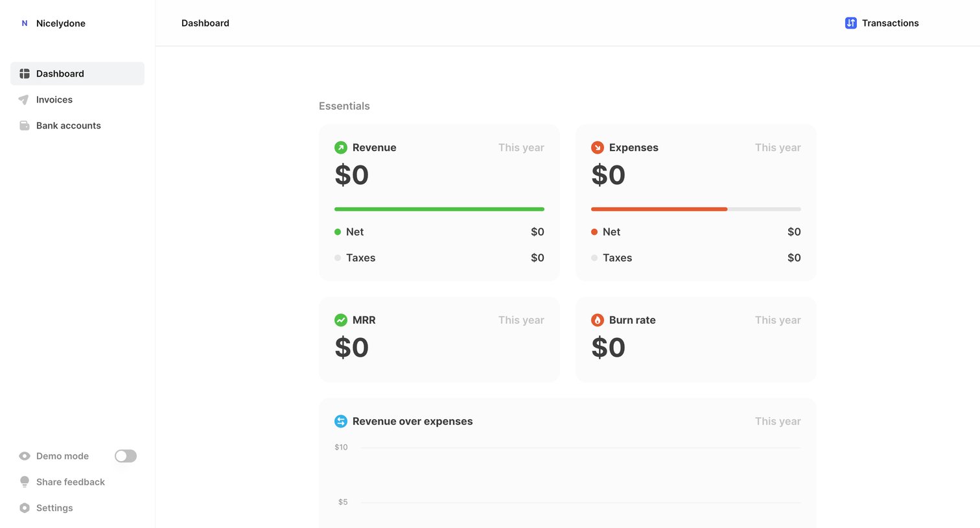
Task: Click the Demo mode eye icon
Action: 25,457
